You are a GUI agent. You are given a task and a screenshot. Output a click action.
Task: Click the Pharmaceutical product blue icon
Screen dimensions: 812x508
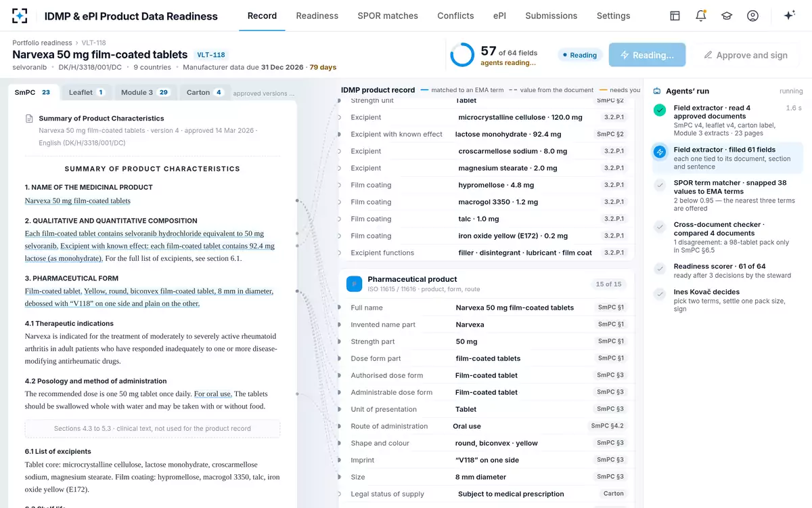pos(354,284)
